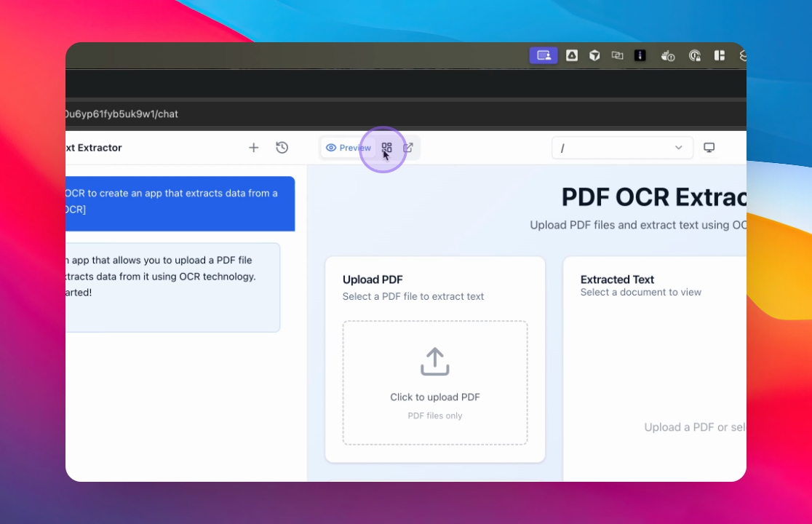Screen dimensions: 812x524
Task: Click the plus icon to start new chat
Action: coord(253,148)
